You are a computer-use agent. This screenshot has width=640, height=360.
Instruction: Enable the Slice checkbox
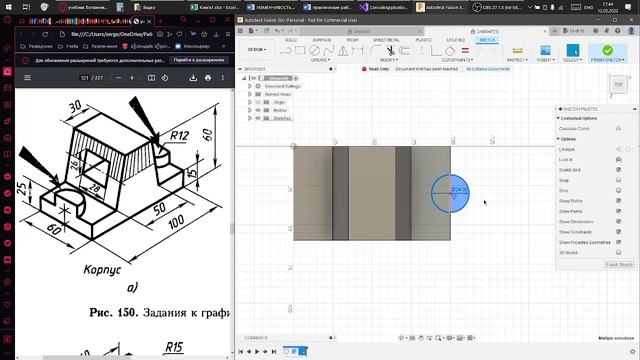(618, 191)
